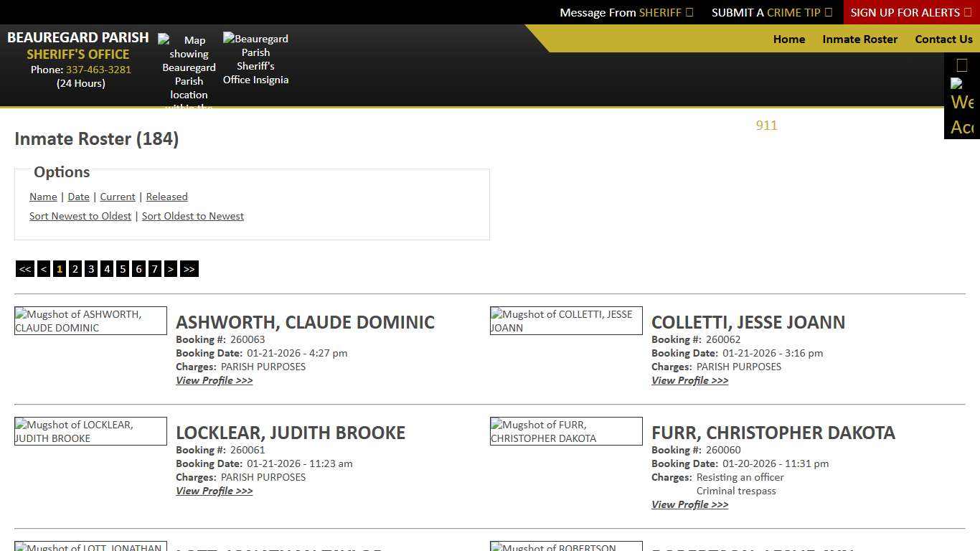
Task: Click mugshot of Furr, Christopher Dakota
Action: (x=566, y=431)
